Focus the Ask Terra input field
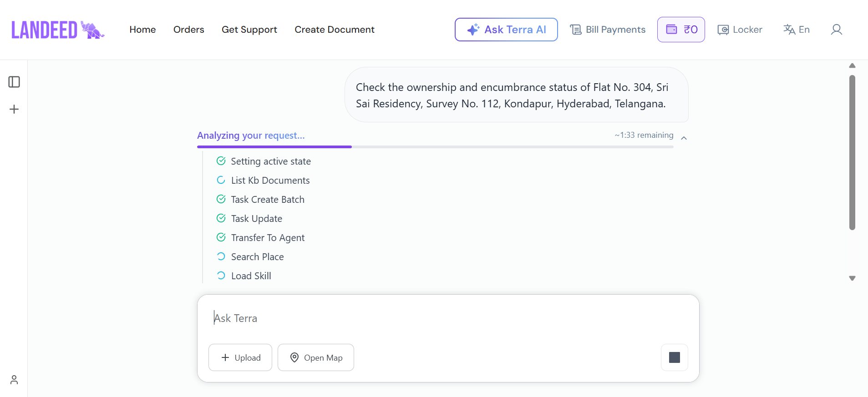The height and width of the screenshot is (397, 868). pos(446,318)
